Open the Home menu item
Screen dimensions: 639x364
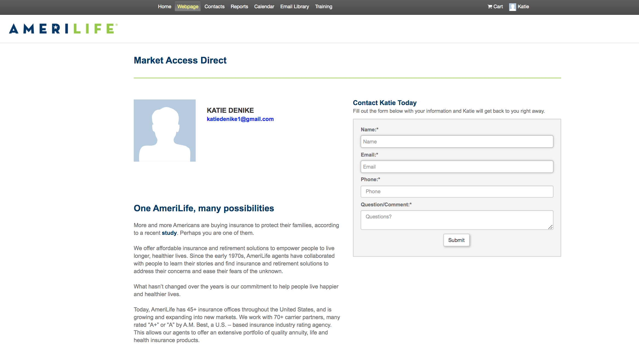pos(164,7)
